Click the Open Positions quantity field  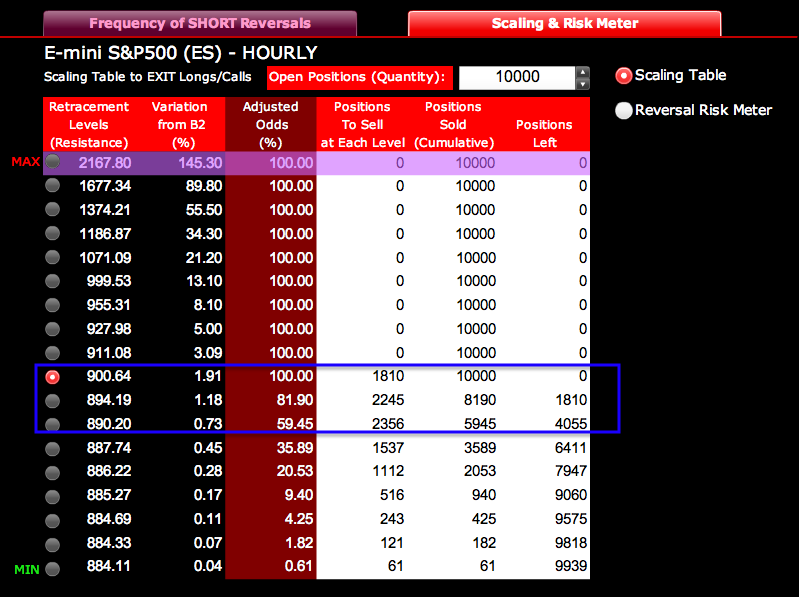click(x=517, y=77)
